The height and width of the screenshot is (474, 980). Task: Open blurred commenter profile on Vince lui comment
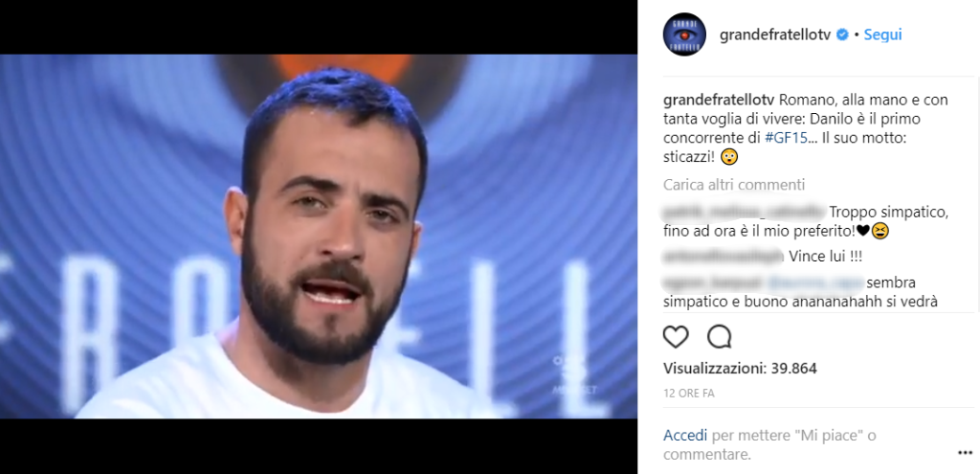pos(724,257)
